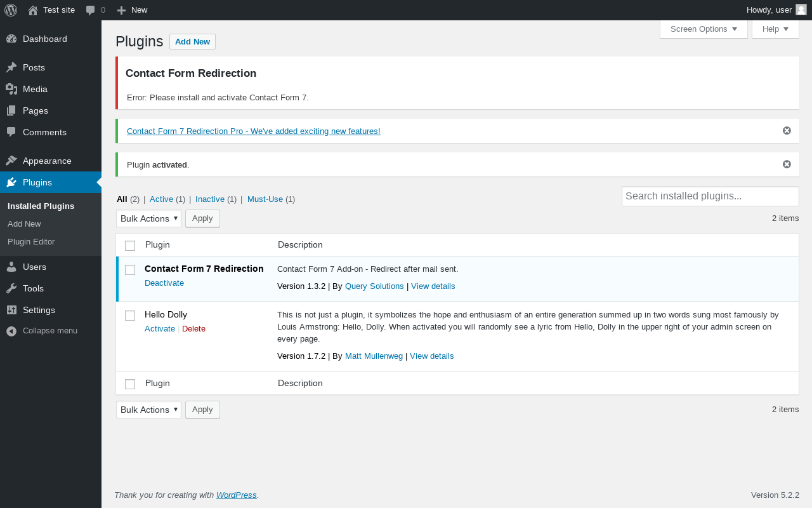Image resolution: width=812 pixels, height=508 pixels.
Task: Toggle the select-all checkbox in table header
Action: (130, 246)
